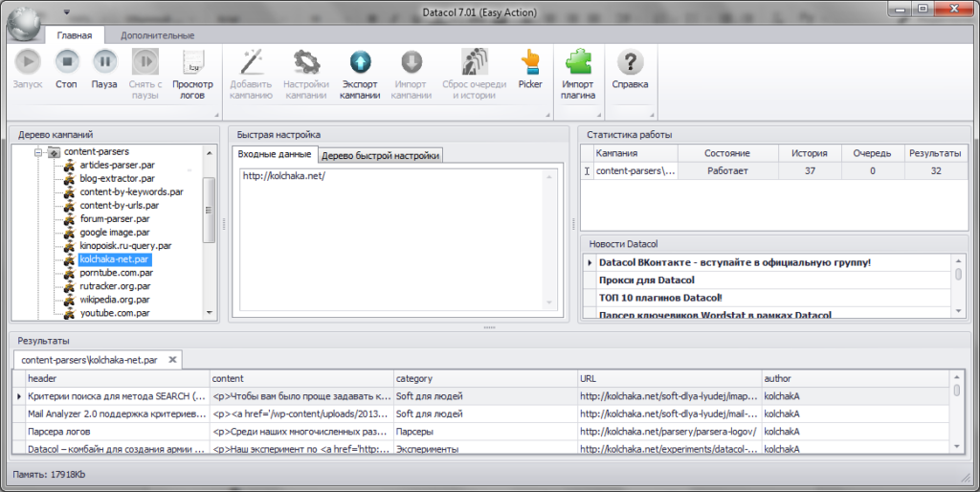Select google image.par campaign

coord(115,232)
